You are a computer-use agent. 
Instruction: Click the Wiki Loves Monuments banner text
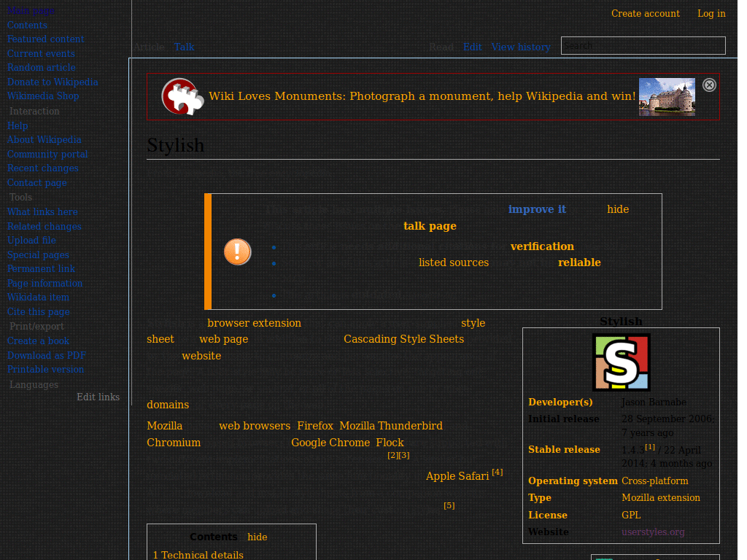click(422, 96)
